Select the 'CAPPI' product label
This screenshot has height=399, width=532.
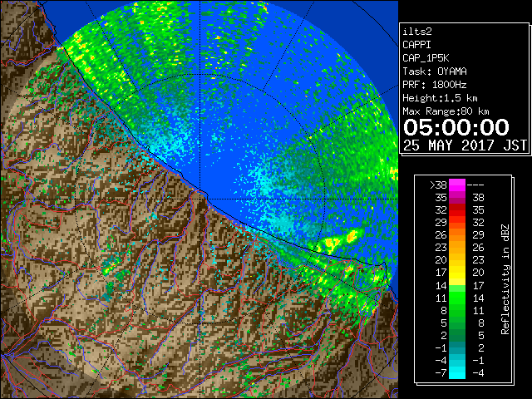click(416, 45)
